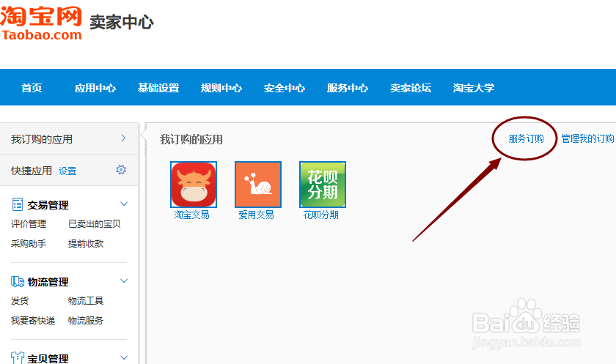This screenshot has width=616, height=364.
Task: Click the 淘宝交易 text link
Action: click(x=191, y=215)
